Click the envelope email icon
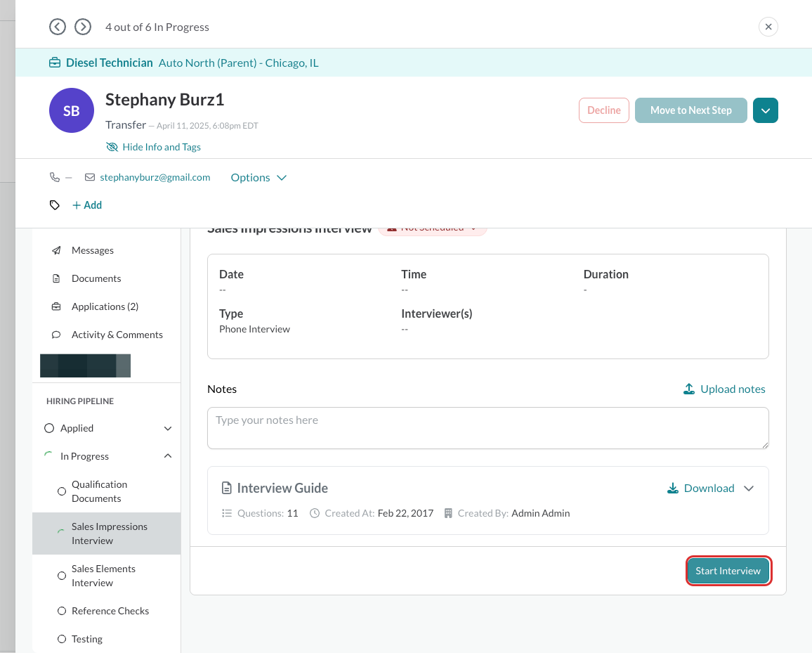Viewport: 812px width, 653px height. point(90,177)
